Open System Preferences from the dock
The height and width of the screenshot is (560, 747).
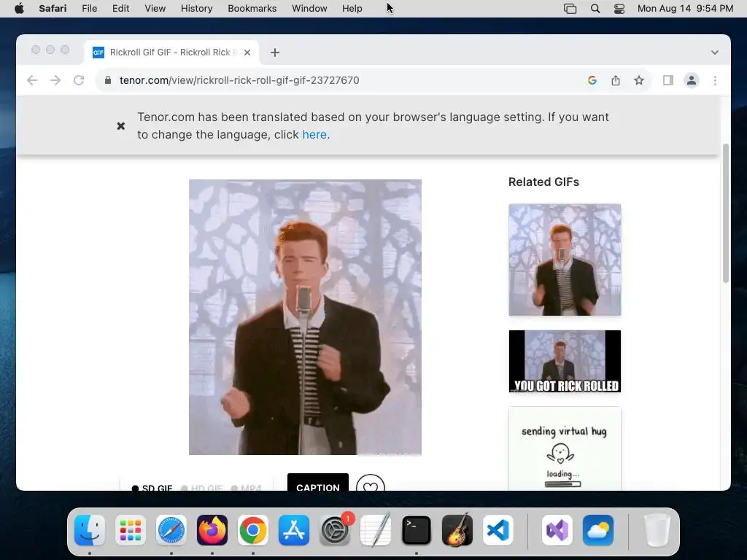click(x=335, y=530)
